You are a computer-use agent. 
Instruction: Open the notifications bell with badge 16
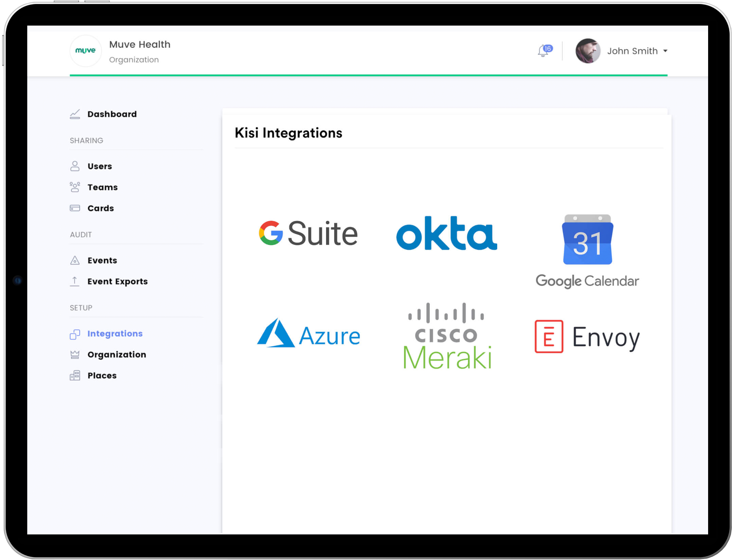pyautogui.click(x=545, y=51)
